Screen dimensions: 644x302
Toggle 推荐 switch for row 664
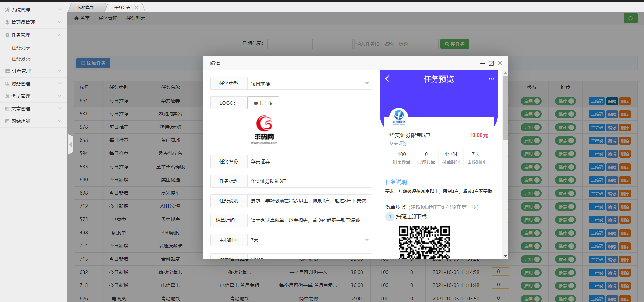565,101
